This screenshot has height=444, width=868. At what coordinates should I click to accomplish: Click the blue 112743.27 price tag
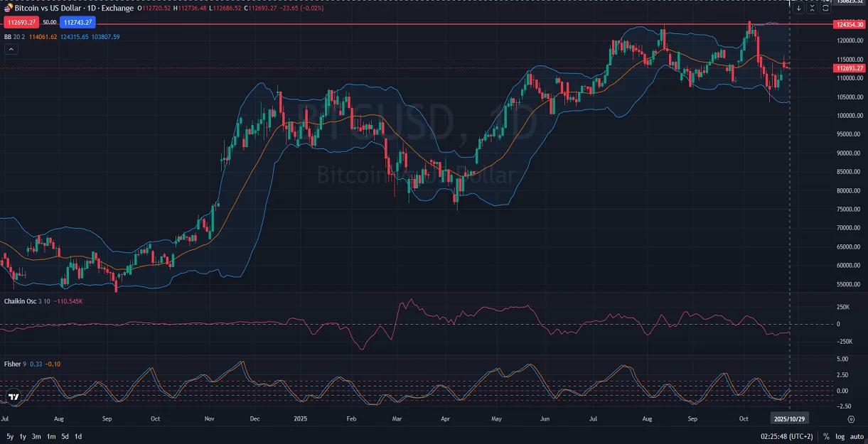[77, 22]
